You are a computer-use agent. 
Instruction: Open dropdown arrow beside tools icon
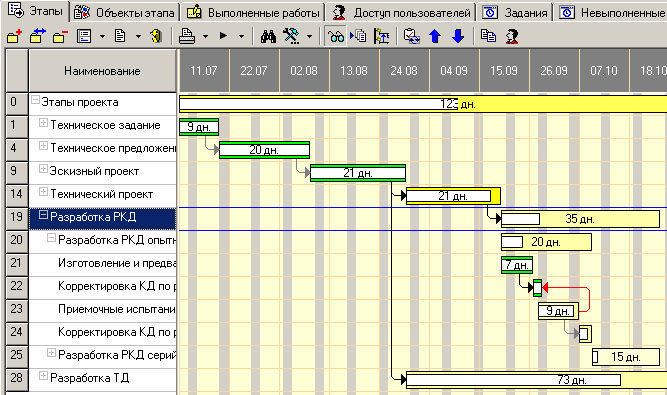coord(309,37)
